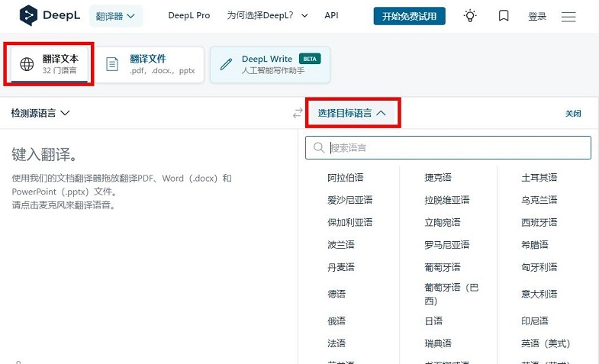Select 葡萄牙语 language
Screen dimensions: 599x364
point(443,267)
